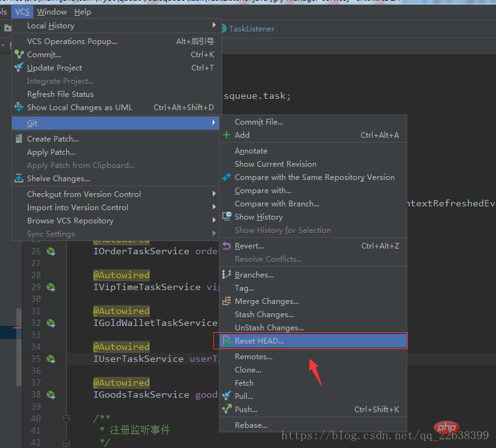The height and width of the screenshot is (448, 496).
Task: Click IGoodsTaskService text on line 38
Action: [141, 395]
